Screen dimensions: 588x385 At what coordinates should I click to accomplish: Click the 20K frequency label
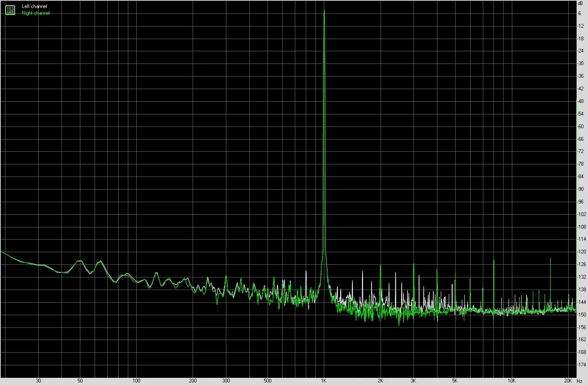point(568,381)
